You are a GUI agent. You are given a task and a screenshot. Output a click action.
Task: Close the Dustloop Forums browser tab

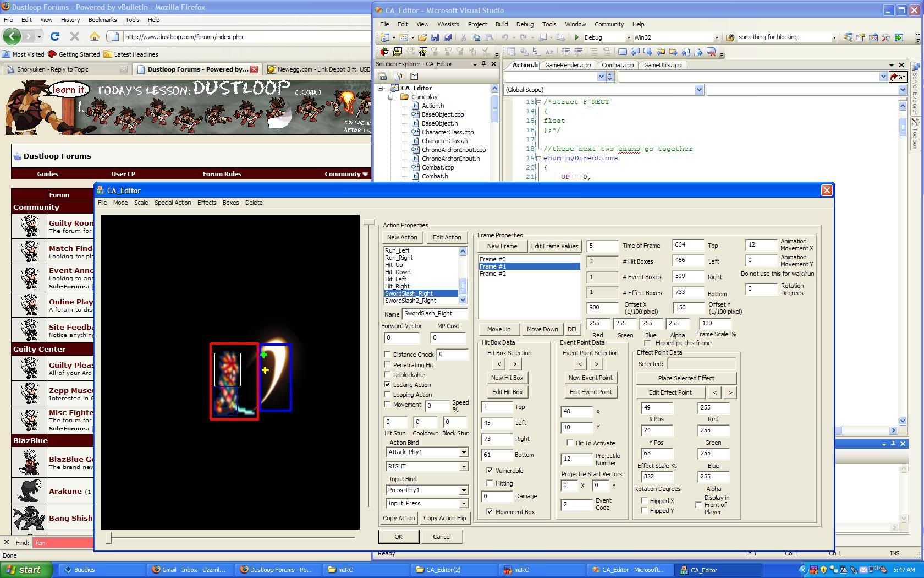(254, 69)
